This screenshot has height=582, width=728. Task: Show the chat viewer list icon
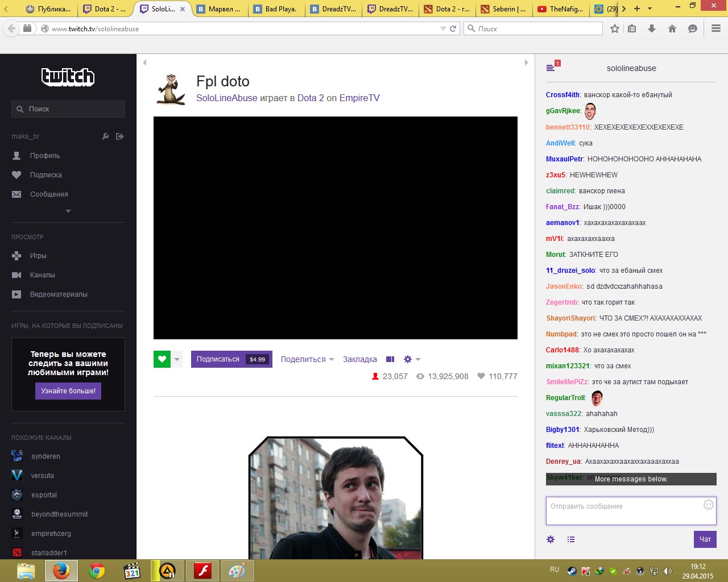coord(571,539)
